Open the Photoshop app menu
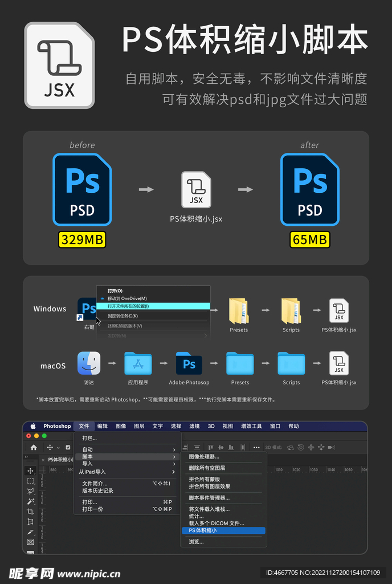The image size is (392, 584). coord(57,426)
